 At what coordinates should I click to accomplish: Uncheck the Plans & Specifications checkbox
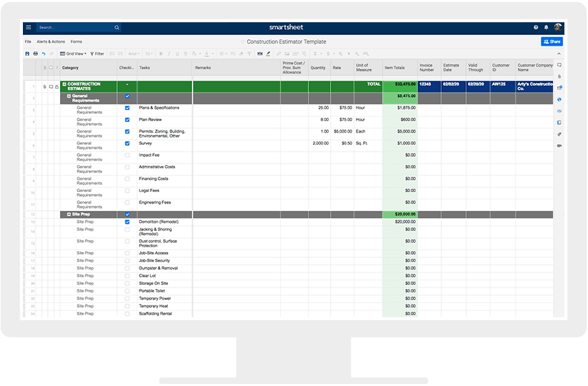point(127,108)
